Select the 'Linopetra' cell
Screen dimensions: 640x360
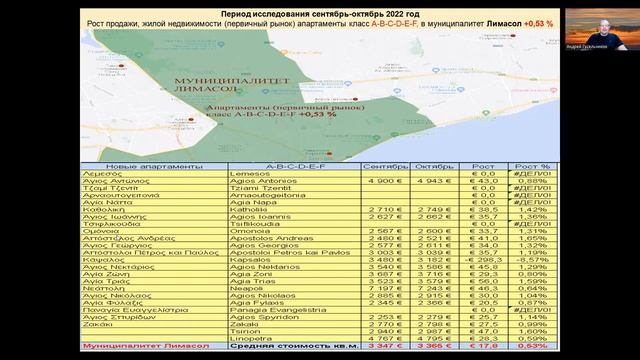tap(295, 339)
